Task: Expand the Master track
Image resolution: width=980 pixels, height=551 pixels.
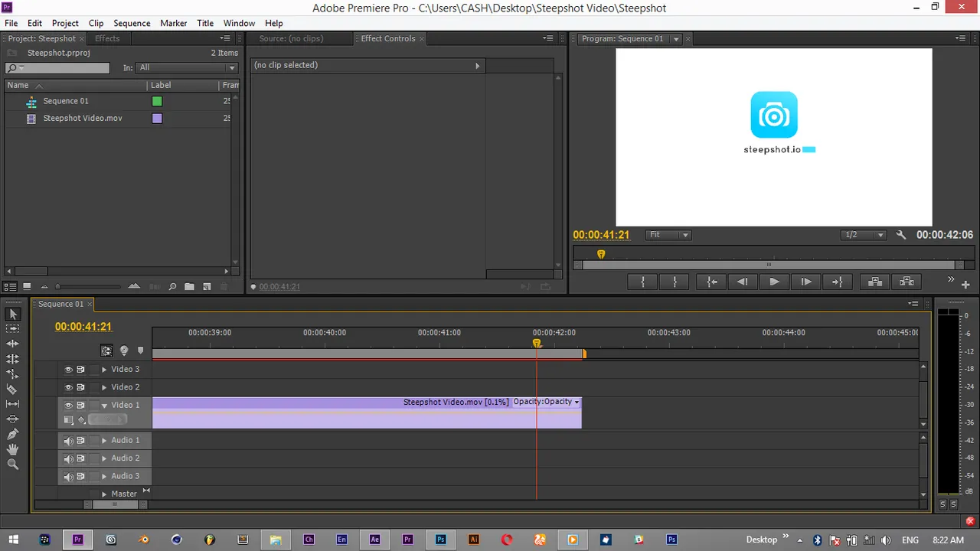Action: [x=104, y=494]
